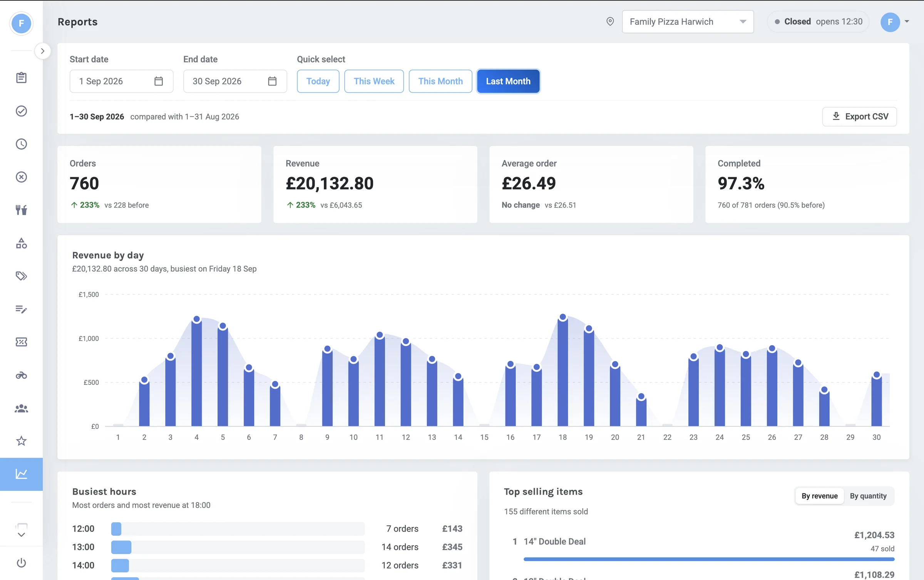Viewport: 924px width, 580px height.
Task: Click the day 18 revenue bar
Action: pos(562,372)
